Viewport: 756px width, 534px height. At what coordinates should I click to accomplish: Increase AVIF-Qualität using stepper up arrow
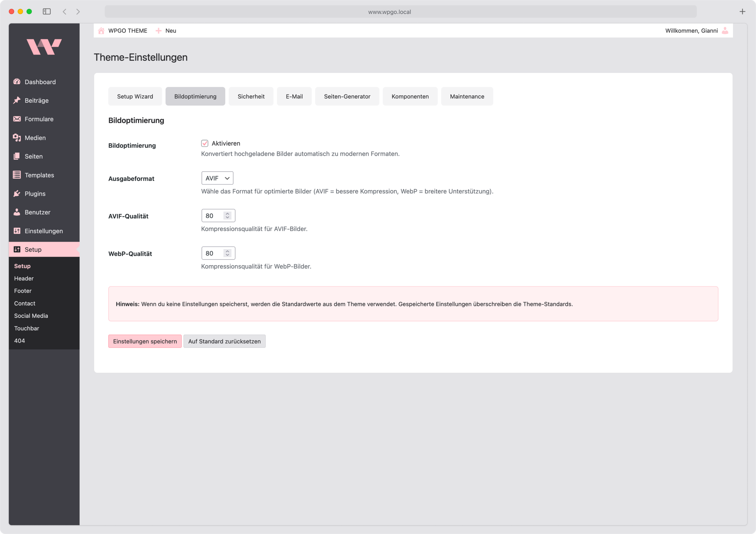point(227,214)
